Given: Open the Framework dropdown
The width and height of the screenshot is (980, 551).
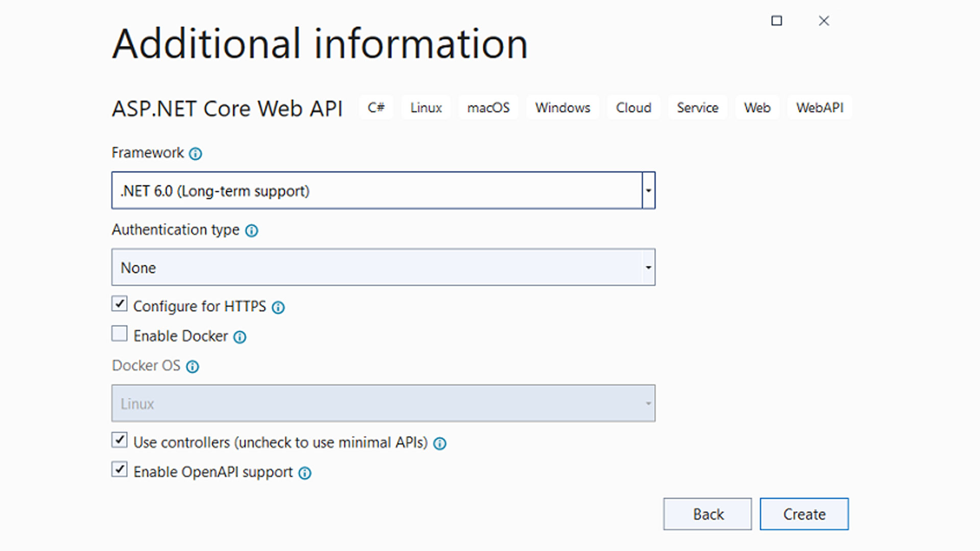Looking at the screenshot, I should (648, 190).
